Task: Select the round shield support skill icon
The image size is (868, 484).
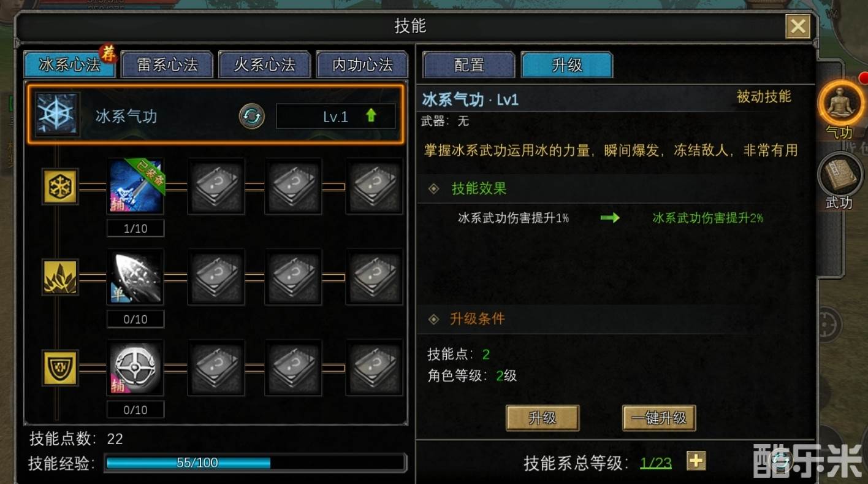Action: [135, 367]
